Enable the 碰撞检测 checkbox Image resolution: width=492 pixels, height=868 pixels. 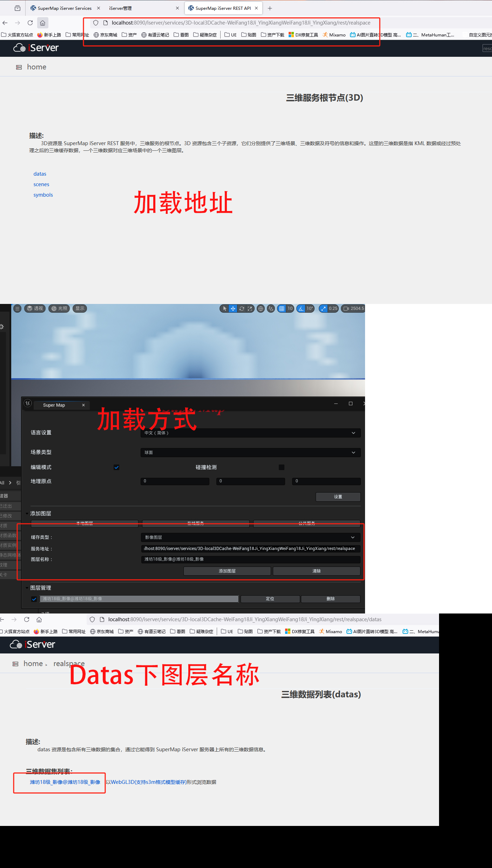(x=281, y=467)
